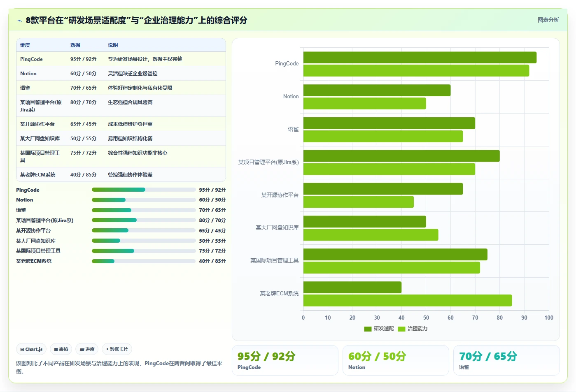This screenshot has height=392, width=576.
Task: Click the Notion progress bar
Action: [x=144, y=200]
